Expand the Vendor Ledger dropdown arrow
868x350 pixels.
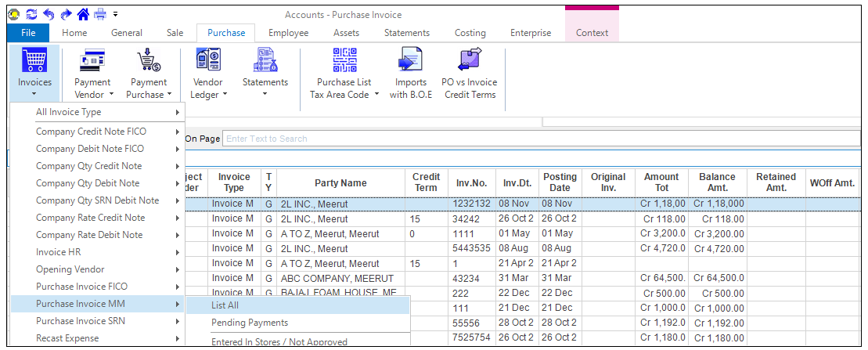pos(225,95)
